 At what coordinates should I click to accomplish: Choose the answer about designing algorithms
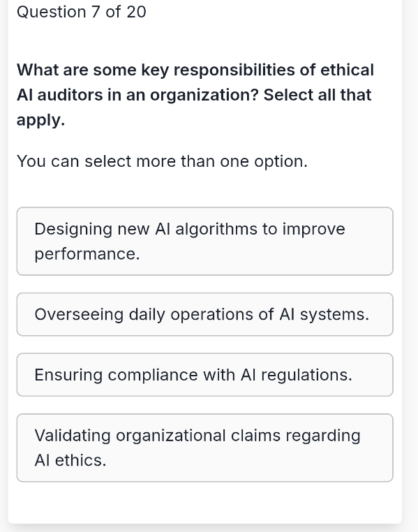pyautogui.click(x=204, y=242)
